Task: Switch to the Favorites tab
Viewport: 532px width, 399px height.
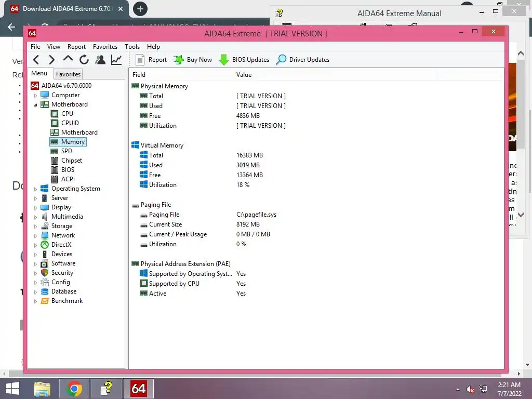Action: [x=68, y=74]
